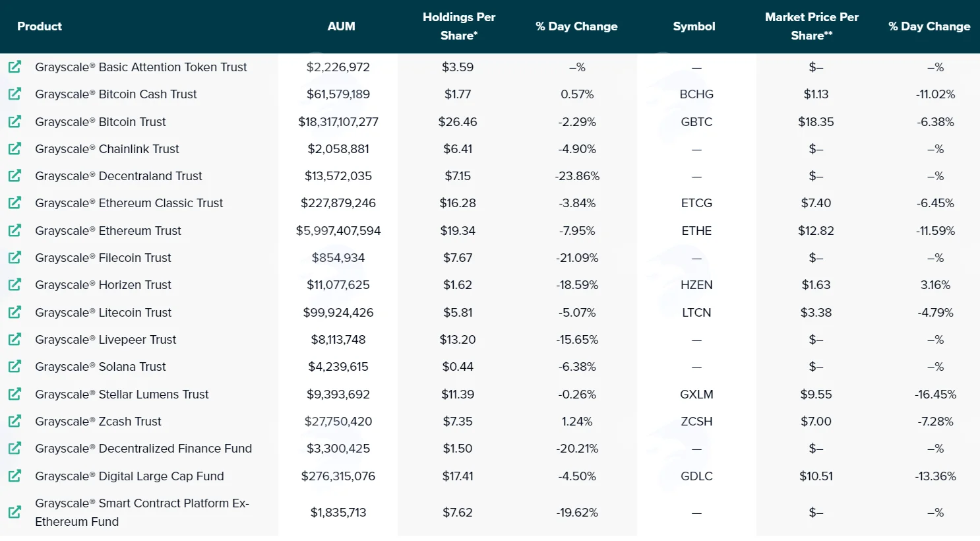
Task: Click link icon for Smart Contract Platform Ex-Ethereum Fund
Action: pyautogui.click(x=15, y=512)
